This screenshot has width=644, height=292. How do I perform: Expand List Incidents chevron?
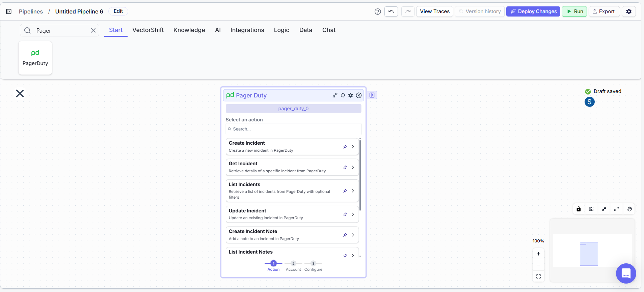click(353, 191)
